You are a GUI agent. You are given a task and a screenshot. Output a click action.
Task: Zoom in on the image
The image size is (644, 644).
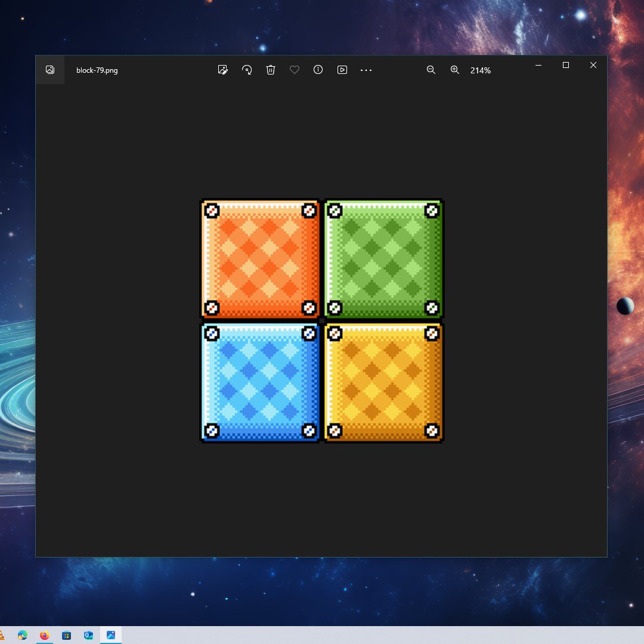454,70
